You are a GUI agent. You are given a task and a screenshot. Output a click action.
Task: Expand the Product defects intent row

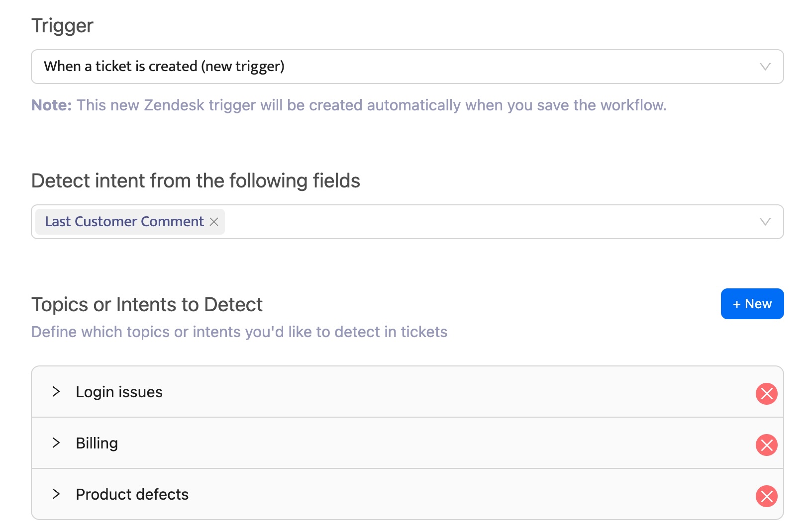[x=56, y=494]
